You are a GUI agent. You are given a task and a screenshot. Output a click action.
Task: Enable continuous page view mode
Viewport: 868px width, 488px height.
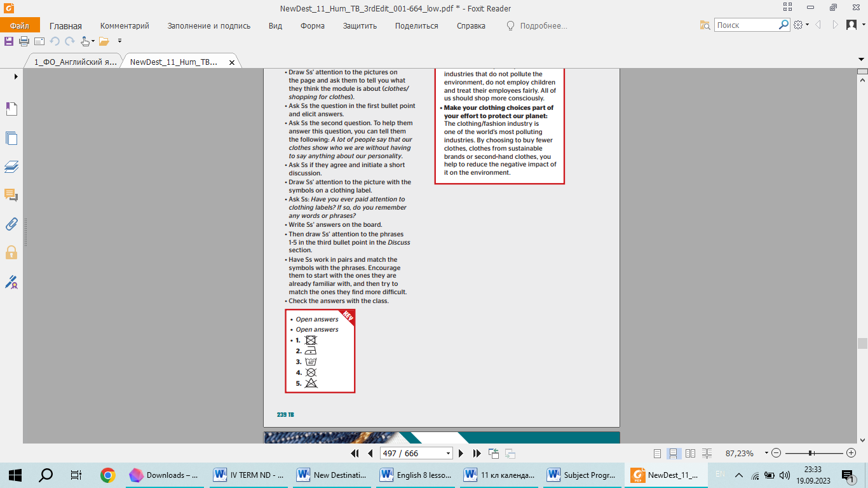tap(674, 453)
